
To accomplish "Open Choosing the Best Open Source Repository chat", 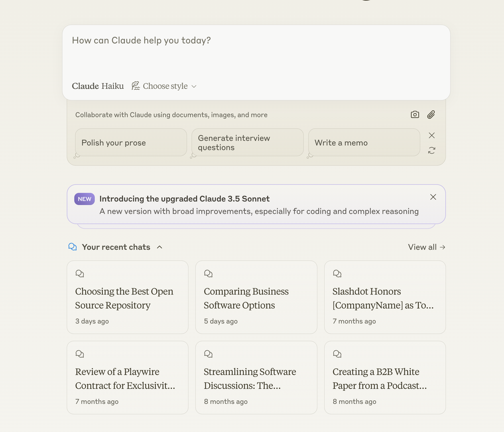I will tap(128, 298).
